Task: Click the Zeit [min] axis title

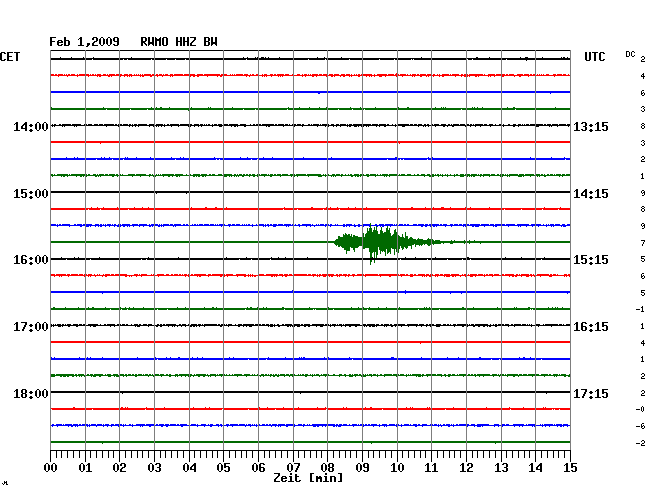Action: click(308, 478)
